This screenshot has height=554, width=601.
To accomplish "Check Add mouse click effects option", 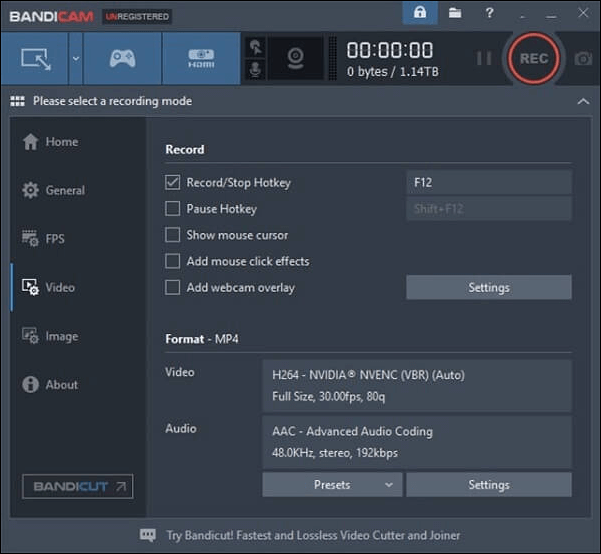I will coord(173,261).
